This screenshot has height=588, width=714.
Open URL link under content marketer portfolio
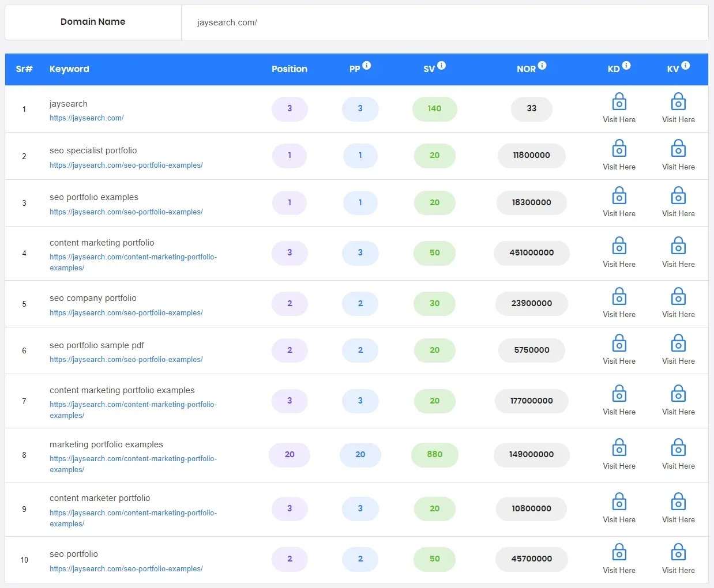tap(133, 518)
